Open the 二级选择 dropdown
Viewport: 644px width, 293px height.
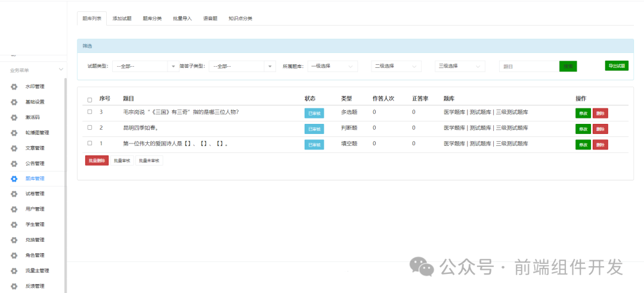396,66
